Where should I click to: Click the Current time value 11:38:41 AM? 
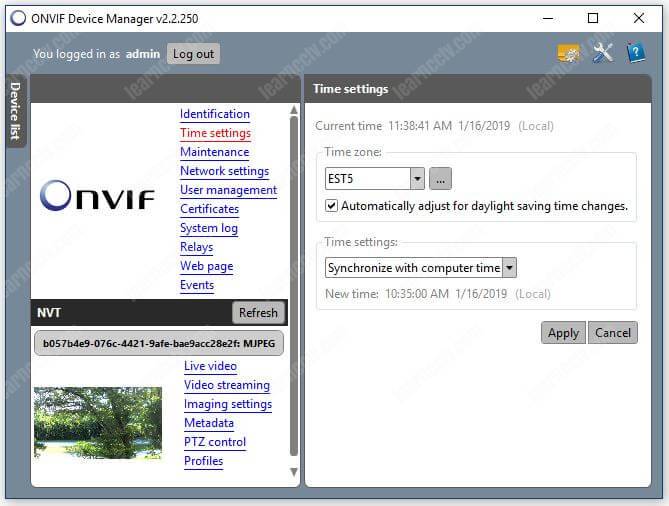point(420,126)
